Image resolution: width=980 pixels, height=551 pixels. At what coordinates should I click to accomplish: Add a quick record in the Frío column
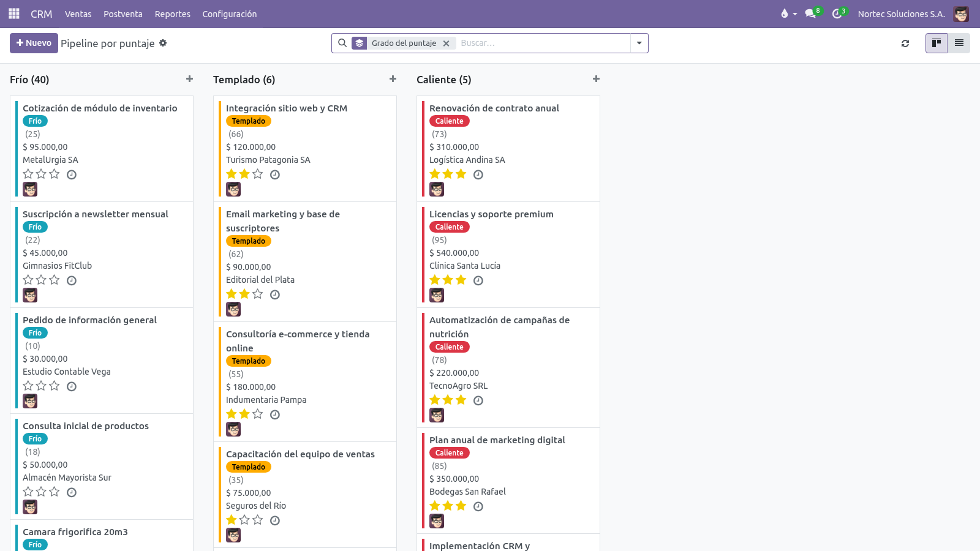[189, 79]
